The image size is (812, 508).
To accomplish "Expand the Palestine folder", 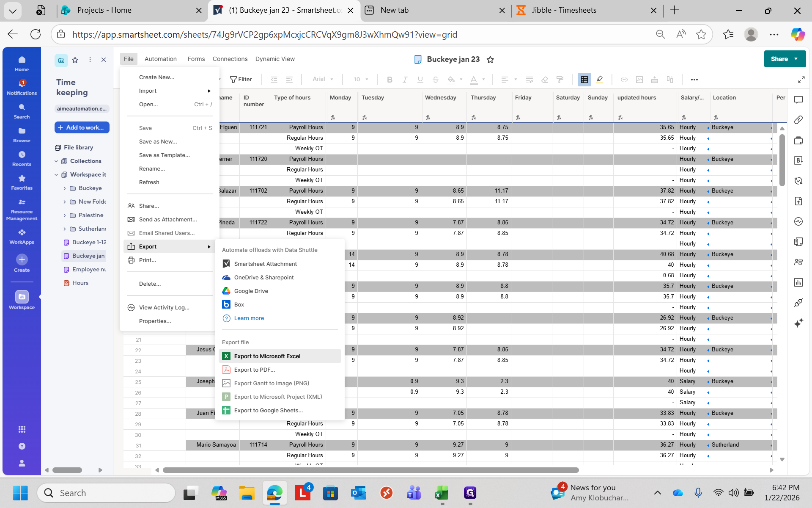I will [65, 215].
